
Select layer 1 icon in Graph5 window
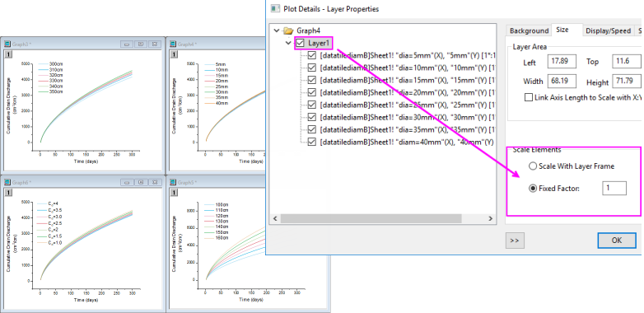pyautogui.click(x=173, y=192)
